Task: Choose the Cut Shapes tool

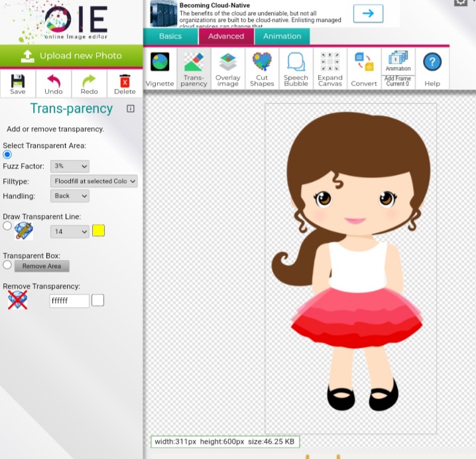Action: pyautogui.click(x=262, y=63)
